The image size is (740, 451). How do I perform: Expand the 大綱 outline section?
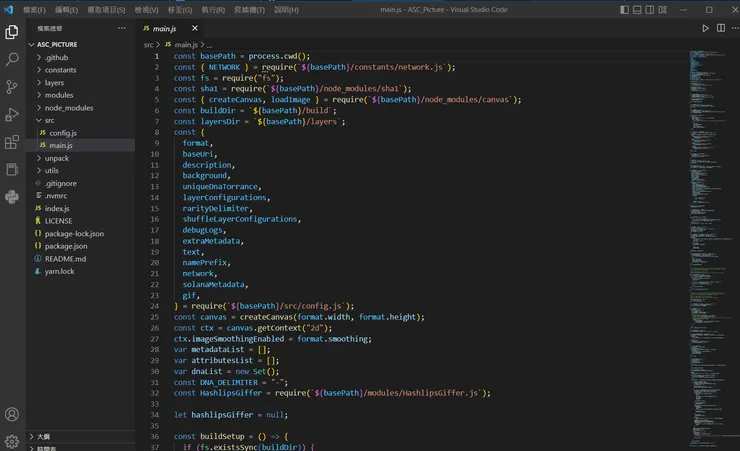click(x=44, y=436)
